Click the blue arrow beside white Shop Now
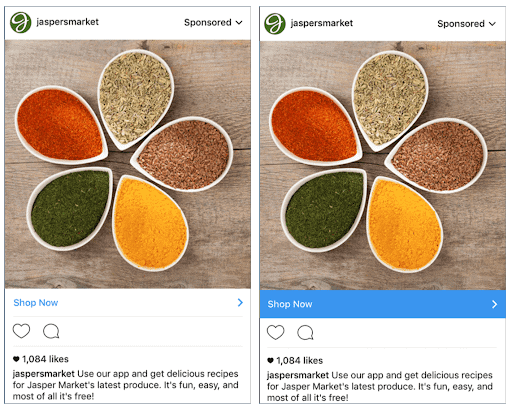 click(240, 302)
